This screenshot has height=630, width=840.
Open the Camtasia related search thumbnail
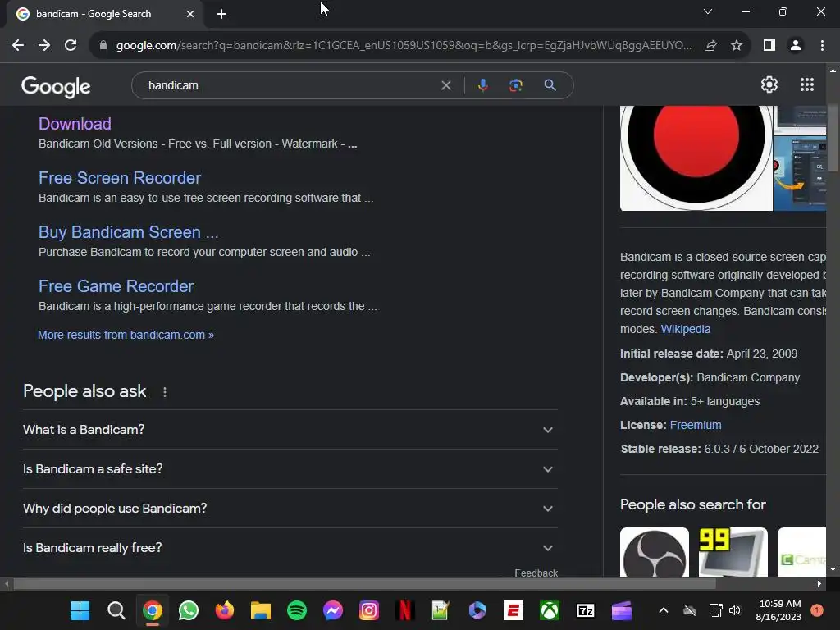802,552
